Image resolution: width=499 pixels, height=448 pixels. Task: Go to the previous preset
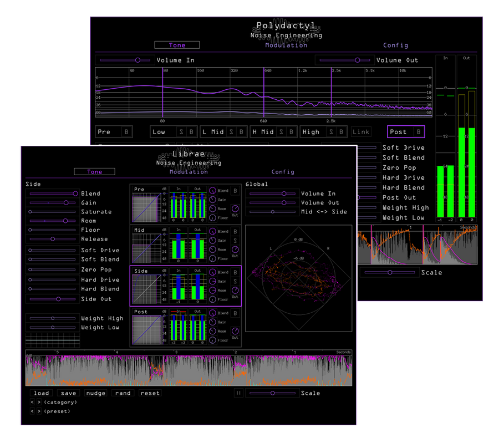[32, 411]
